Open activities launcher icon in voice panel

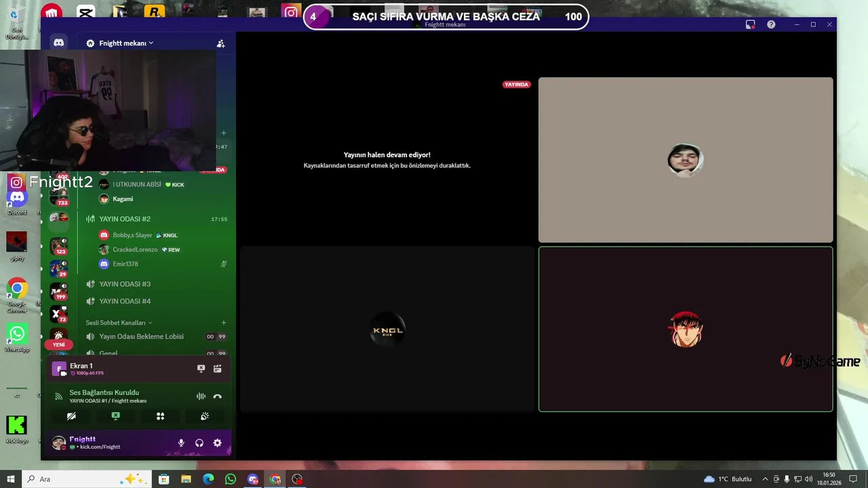pos(160,416)
